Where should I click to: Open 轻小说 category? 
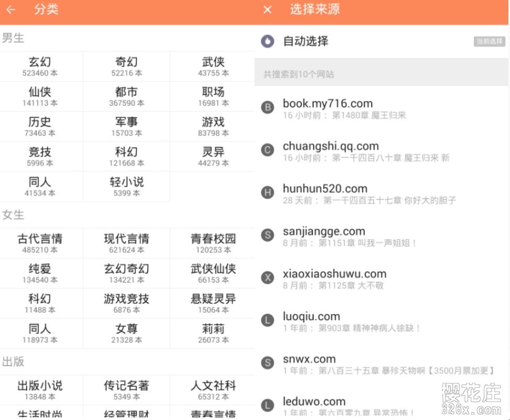coord(126,186)
